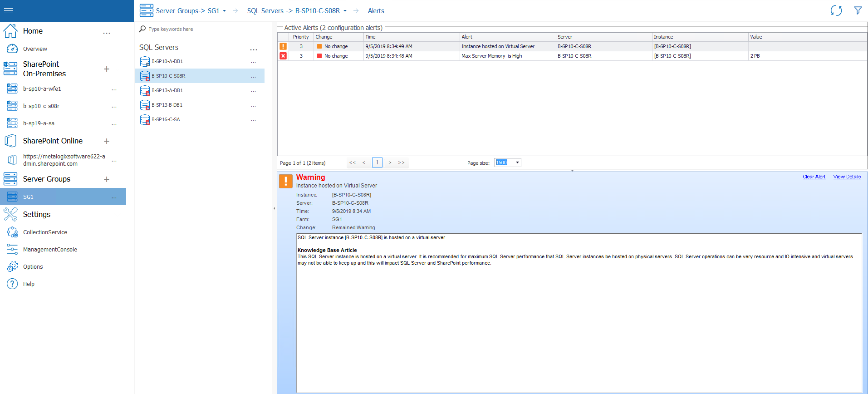
Task: Click B-SP13-A-DB1 database icon
Action: pos(145,90)
